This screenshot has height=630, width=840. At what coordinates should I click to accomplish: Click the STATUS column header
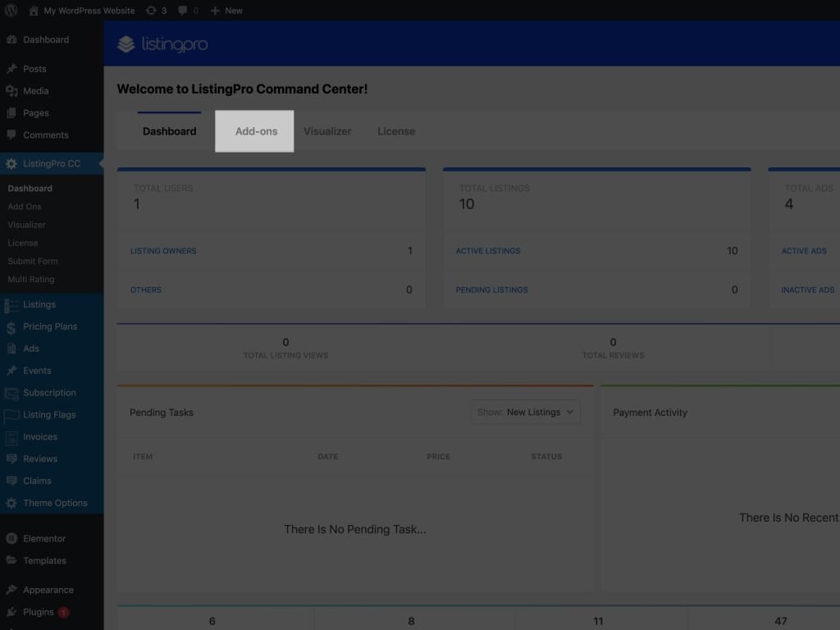tap(546, 456)
